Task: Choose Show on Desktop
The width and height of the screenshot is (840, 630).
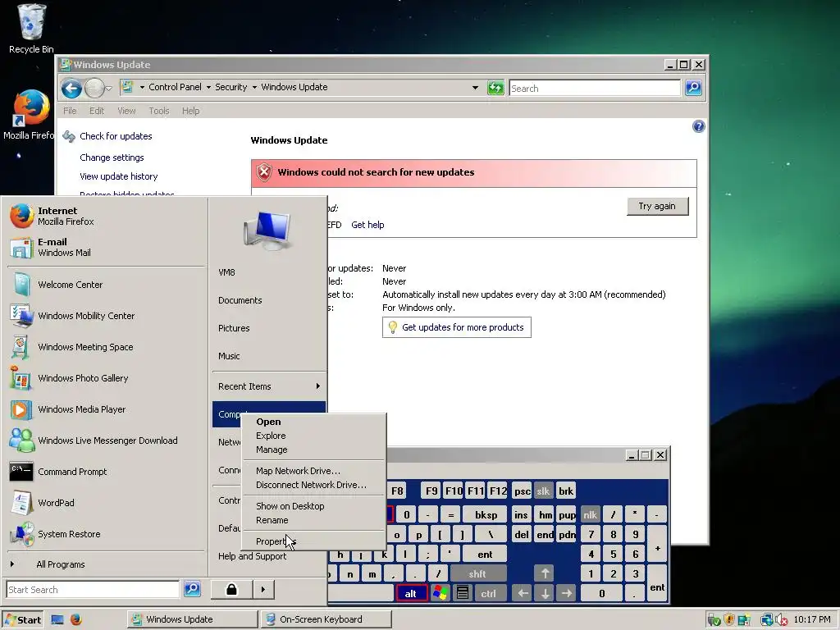Action: click(x=314, y=506)
